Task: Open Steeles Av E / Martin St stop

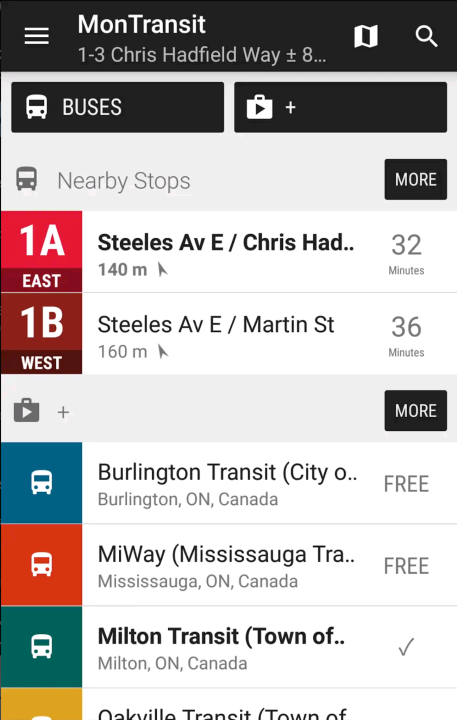Action: click(x=270, y=334)
